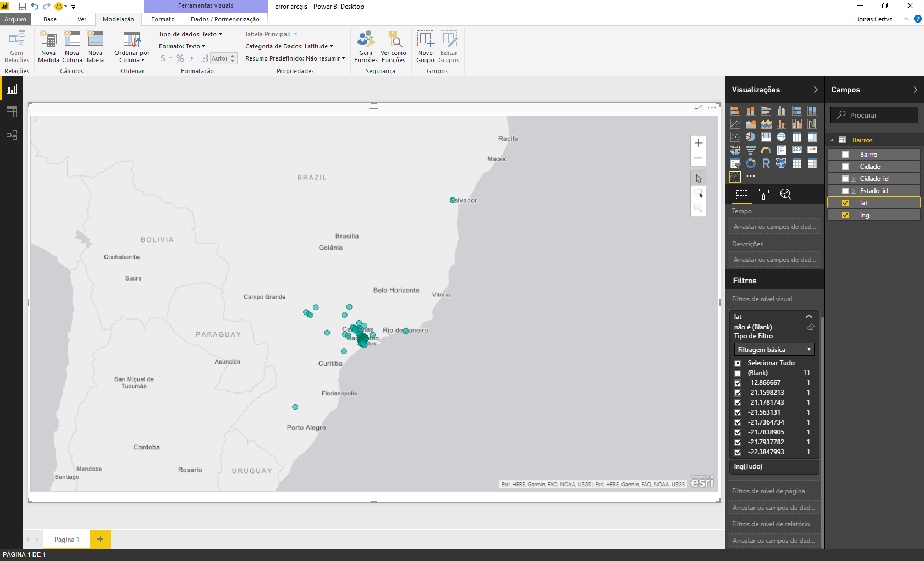Switch to Relationships view in sidebar
924x561 pixels.
(12, 135)
